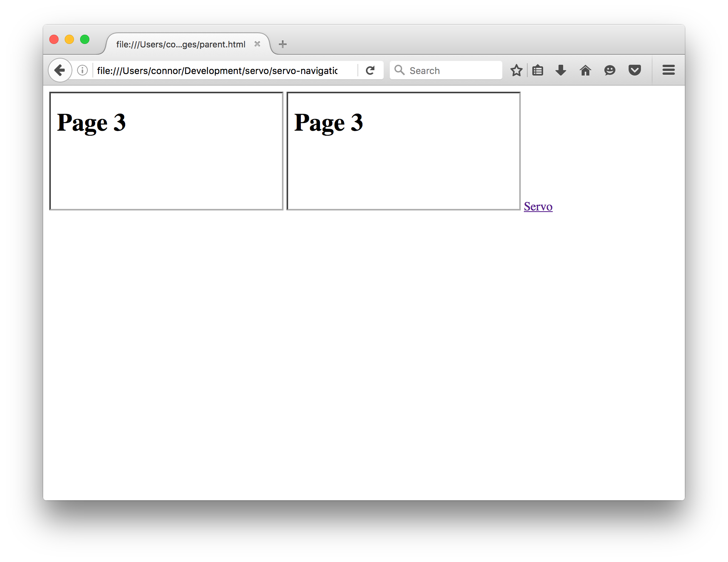
Task: Go back using the back arrow button
Action: click(x=60, y=71)
